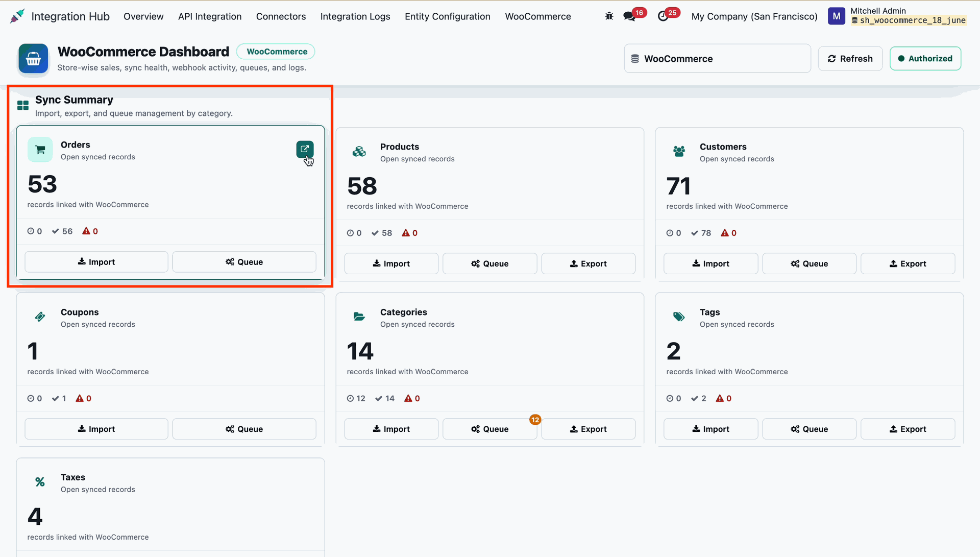Click the Mitchell Admin avatar
The height and width of the screenshot is (557, 980).
pyautogui.click(x=836, y=16)
